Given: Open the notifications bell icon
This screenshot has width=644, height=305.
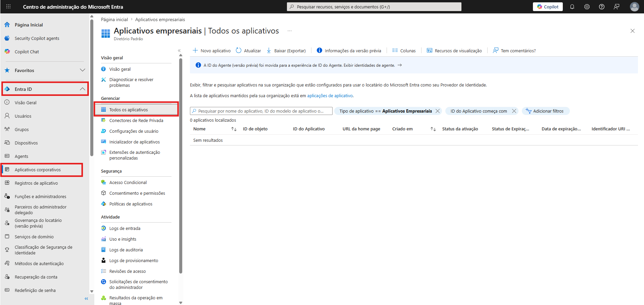Looking at the screenshot, I should (x=572, y=7).
